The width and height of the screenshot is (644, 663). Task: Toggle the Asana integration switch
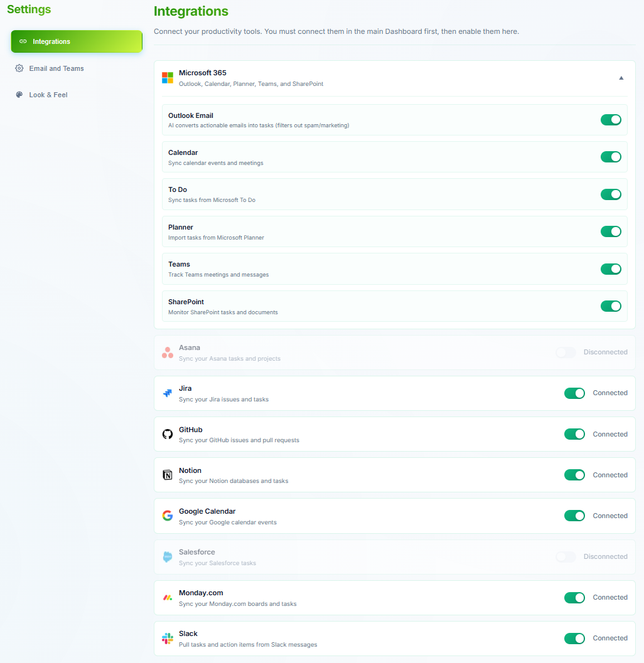pos(566,353)
